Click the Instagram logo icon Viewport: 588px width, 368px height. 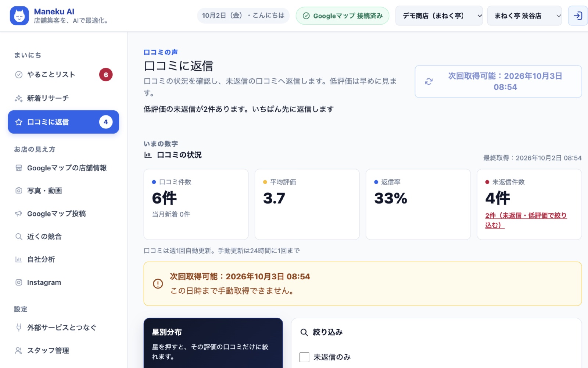[x=19, y=282]
